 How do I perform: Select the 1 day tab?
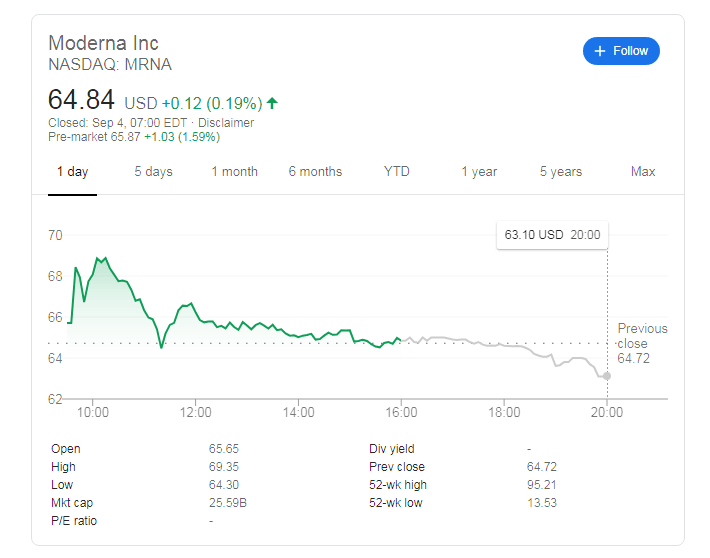72,172
